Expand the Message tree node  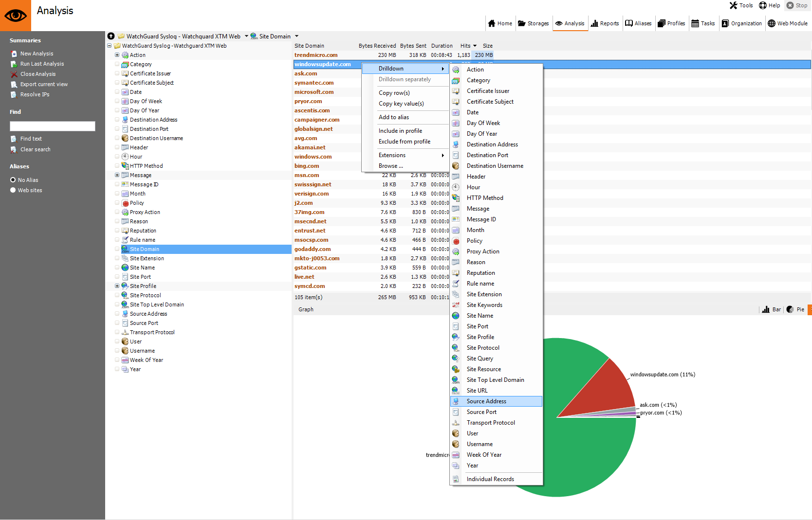pyautogui.click(x=117, y=175)
